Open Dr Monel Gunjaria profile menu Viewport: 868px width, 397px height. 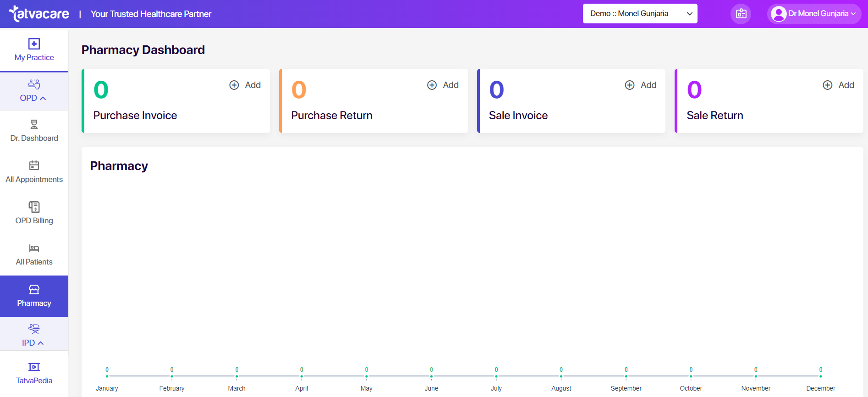(813, 14)
